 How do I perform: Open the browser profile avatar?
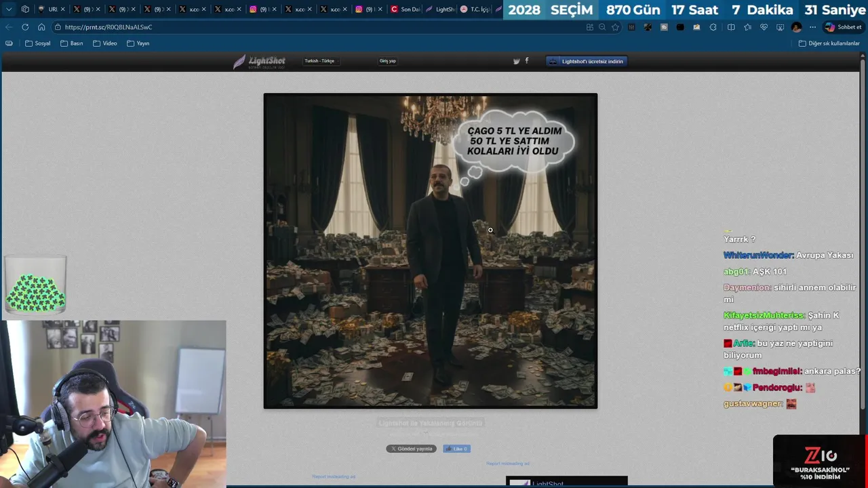797,27
